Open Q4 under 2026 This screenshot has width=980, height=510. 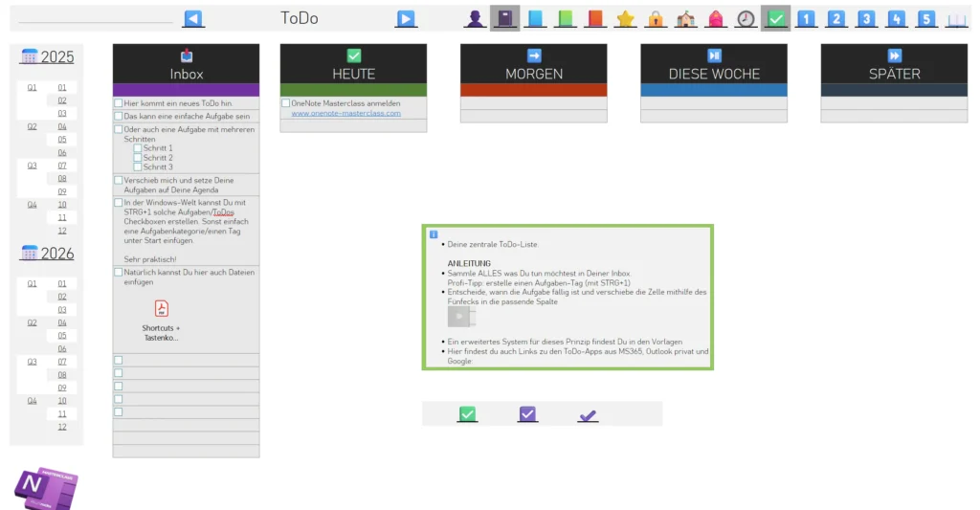[32, 401]
